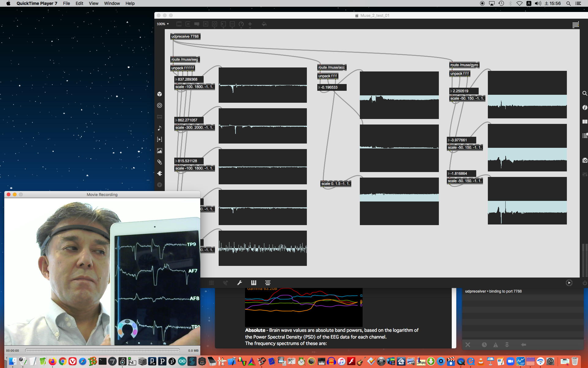Click the udpreceive 7788 object box

pos(185,36)
